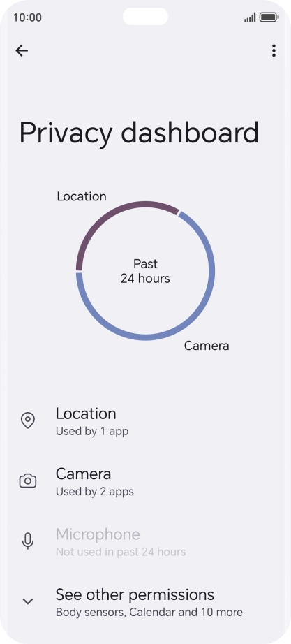This screenshot has height=644, width=291.
Task: Tap the Camera label beside chart
Action: coord(207,346)
